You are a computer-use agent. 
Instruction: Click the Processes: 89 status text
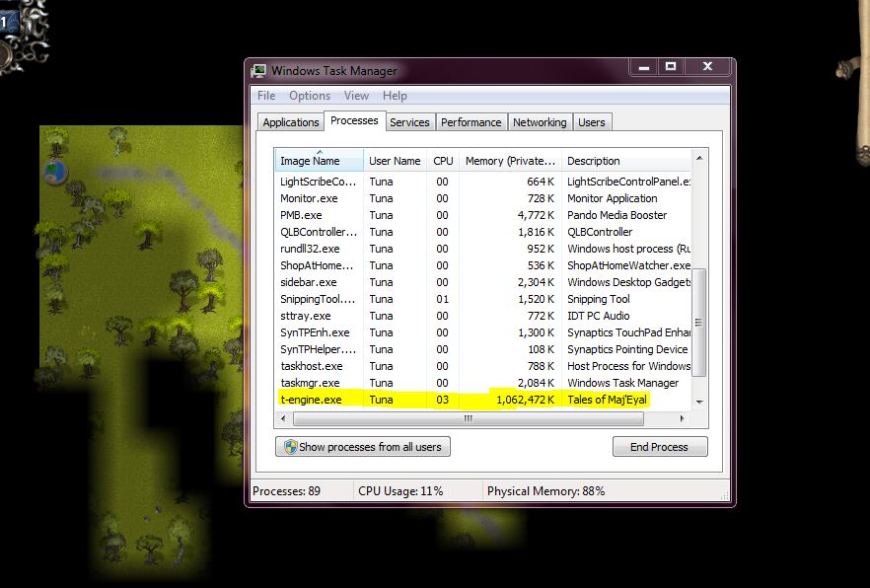(286, 491)
